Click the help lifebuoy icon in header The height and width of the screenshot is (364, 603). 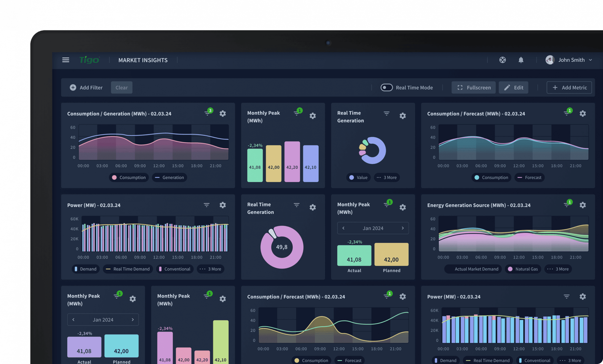pos(502,60)
